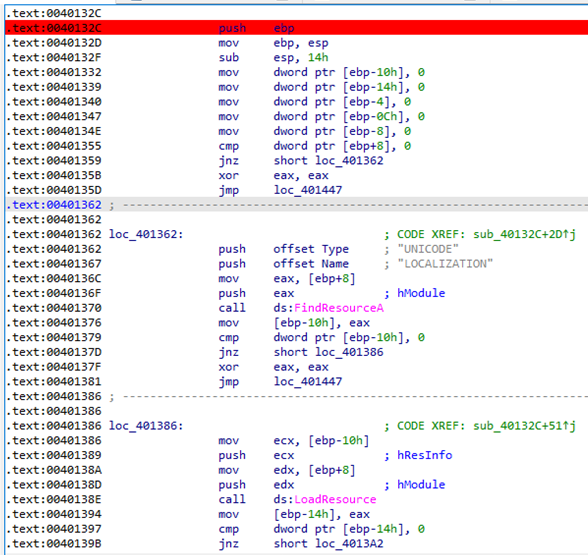Select the FindResourceA call name
The image size is (588, 555).
pyautogui.click(x=339, y=308)
